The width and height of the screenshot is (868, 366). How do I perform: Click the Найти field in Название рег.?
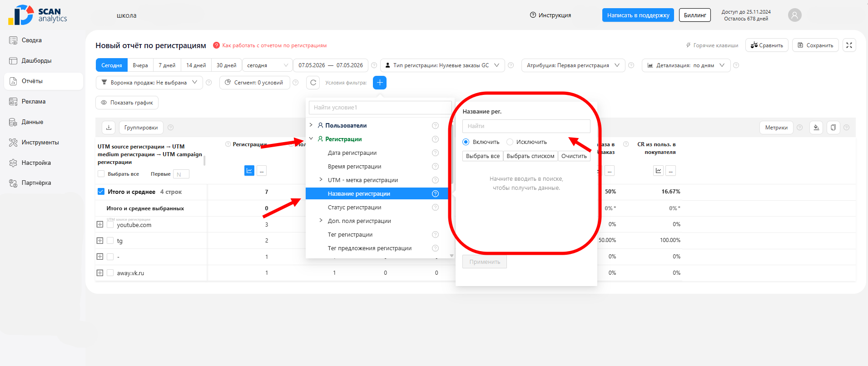(x=526, y=126)
